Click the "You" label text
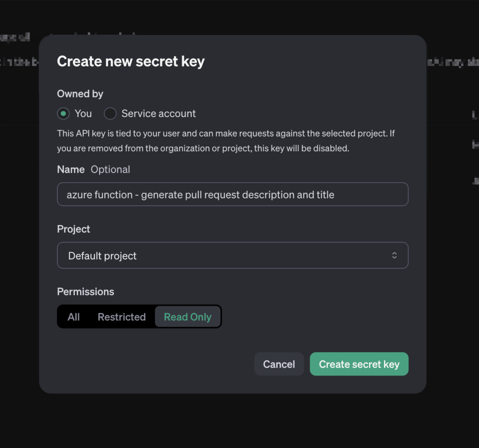 coord(83,113)
